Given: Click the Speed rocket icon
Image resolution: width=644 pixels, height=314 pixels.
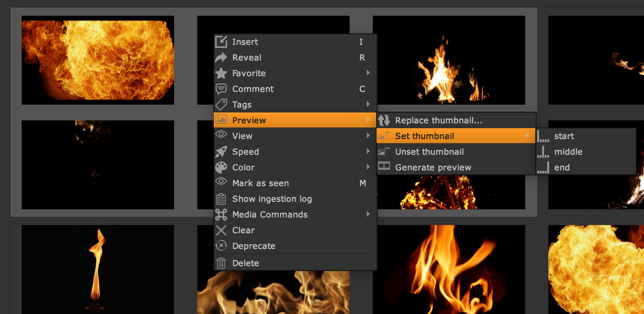Looking at the screenshot, I should click(221, 152).
